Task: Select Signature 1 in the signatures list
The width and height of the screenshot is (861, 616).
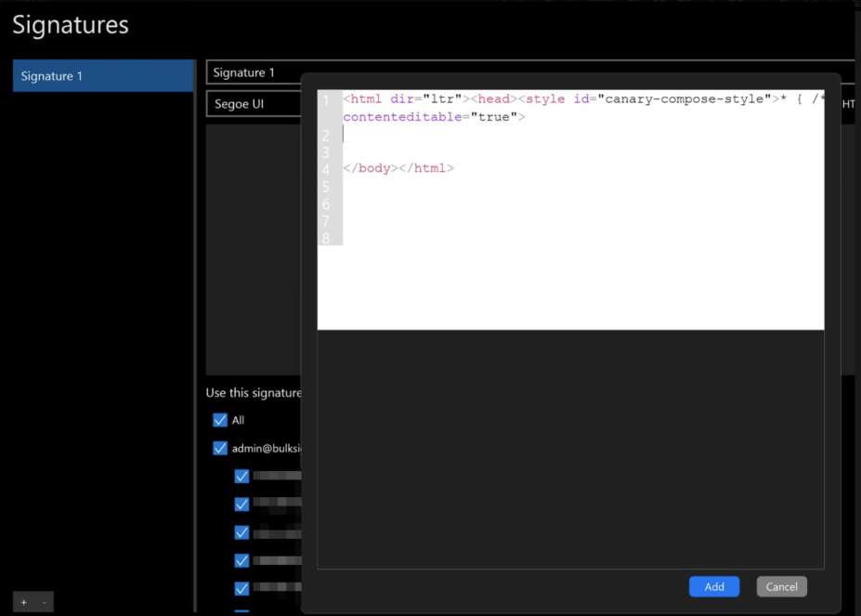Action: click(103, 76)
